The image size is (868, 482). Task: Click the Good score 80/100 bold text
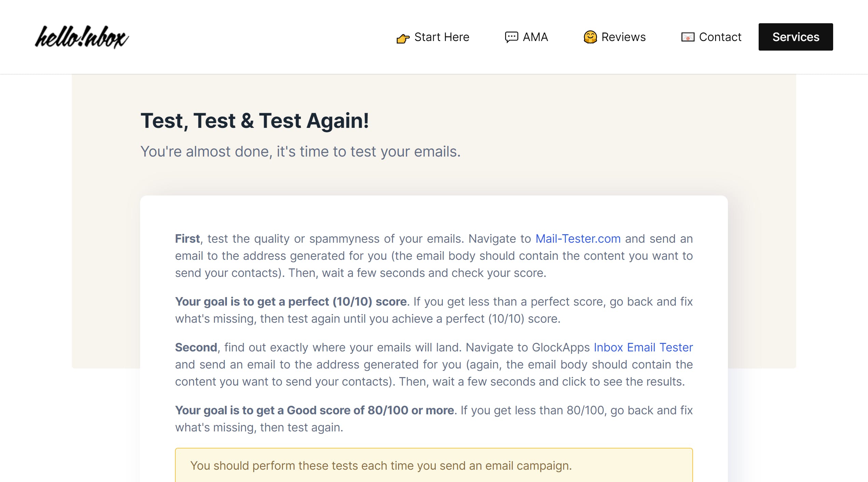[314, 410]
